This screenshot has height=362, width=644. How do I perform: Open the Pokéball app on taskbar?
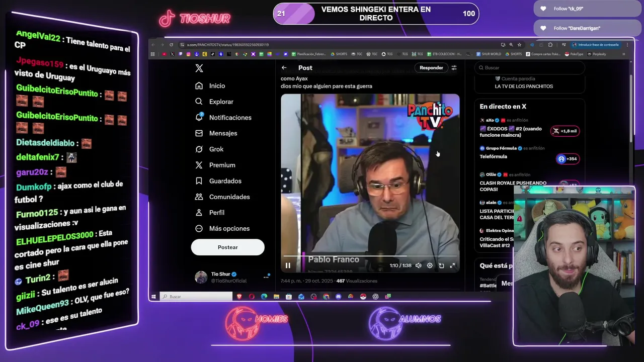(363, 297)
